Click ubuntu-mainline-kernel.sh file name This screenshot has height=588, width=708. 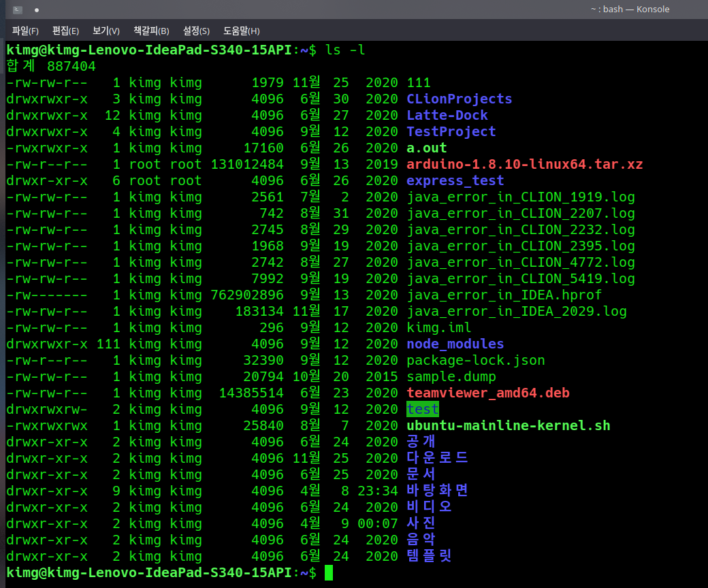click(509, 425)
